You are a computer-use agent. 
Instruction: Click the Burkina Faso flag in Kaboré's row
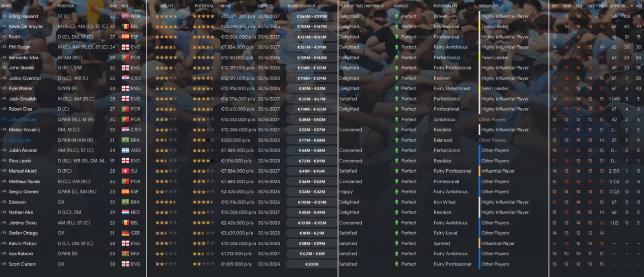click(125, 253)
